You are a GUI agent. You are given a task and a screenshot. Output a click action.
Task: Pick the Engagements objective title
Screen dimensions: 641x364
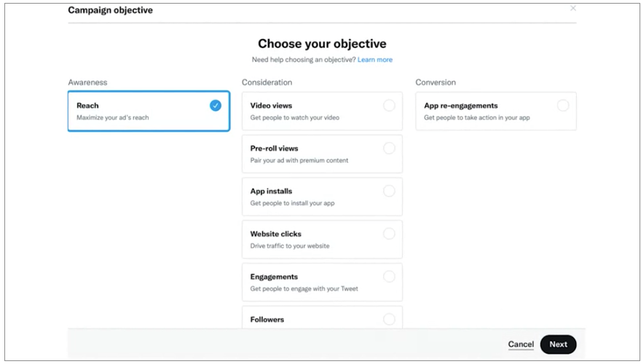coord(274,277)
